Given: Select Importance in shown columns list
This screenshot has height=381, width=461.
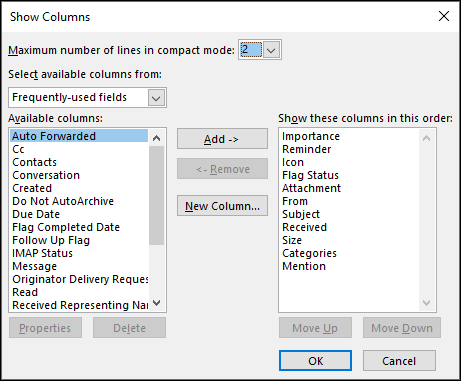Looking at the screenshot, I should click(311, 136).
